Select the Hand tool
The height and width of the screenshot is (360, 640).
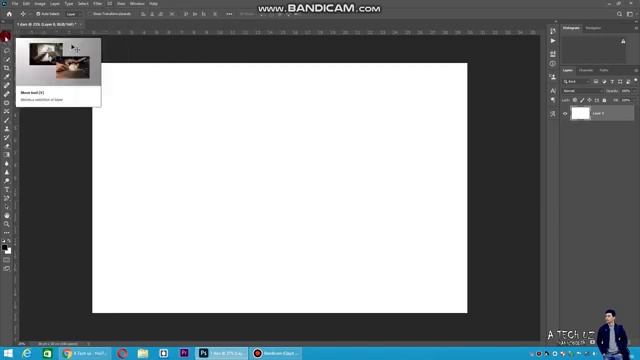[7, 215]
